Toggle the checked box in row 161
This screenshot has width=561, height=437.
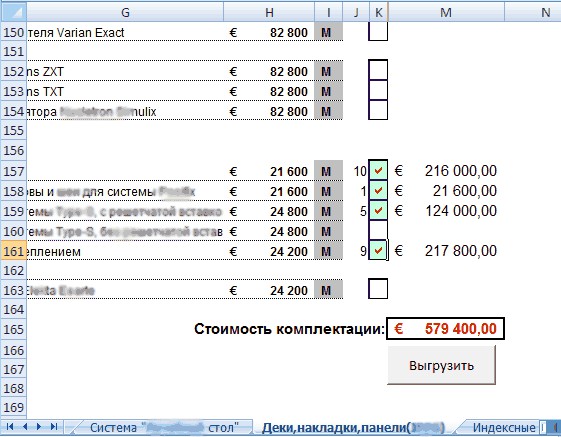[378, 250]
